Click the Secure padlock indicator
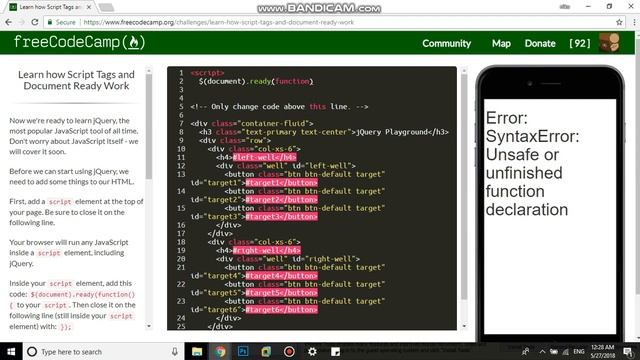The image size is (640, 360). click(61, 22)
